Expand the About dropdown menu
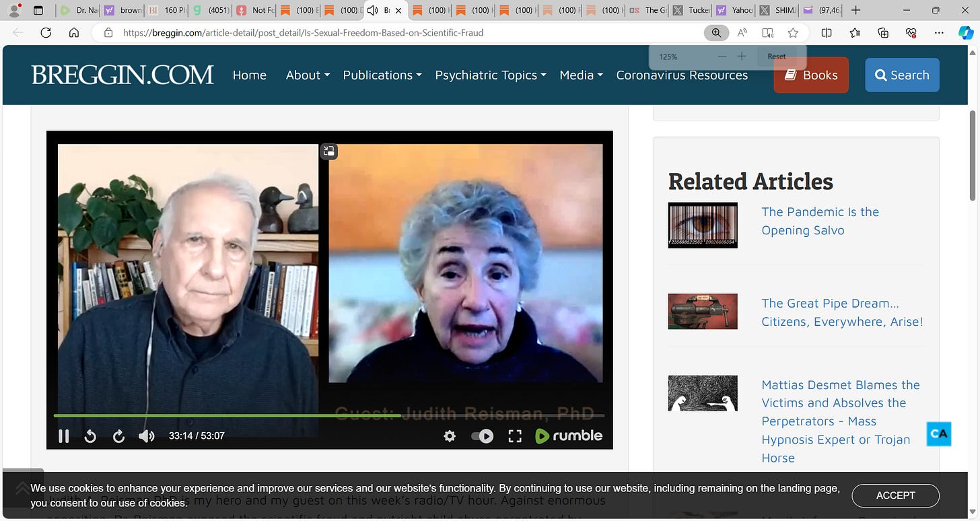The height and width of the screenshot is (521, 980). pyautogui.click(x=308, y=75)
